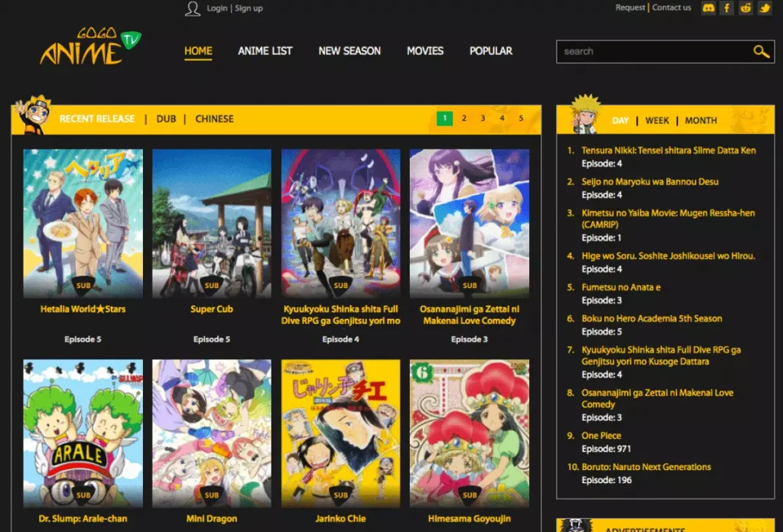
Task: Switch the ranking to WEEK
Action: 656,120
